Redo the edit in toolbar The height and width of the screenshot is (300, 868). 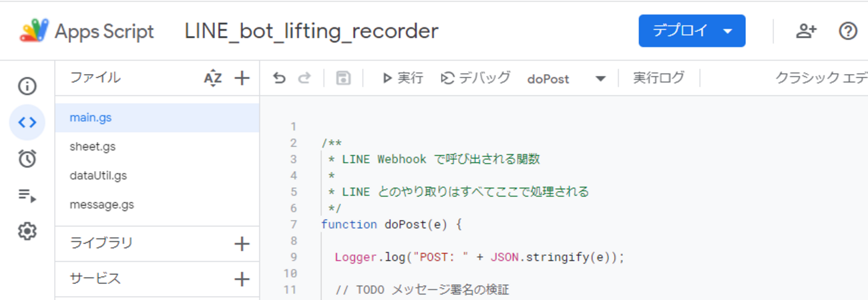tap(304, 78)
